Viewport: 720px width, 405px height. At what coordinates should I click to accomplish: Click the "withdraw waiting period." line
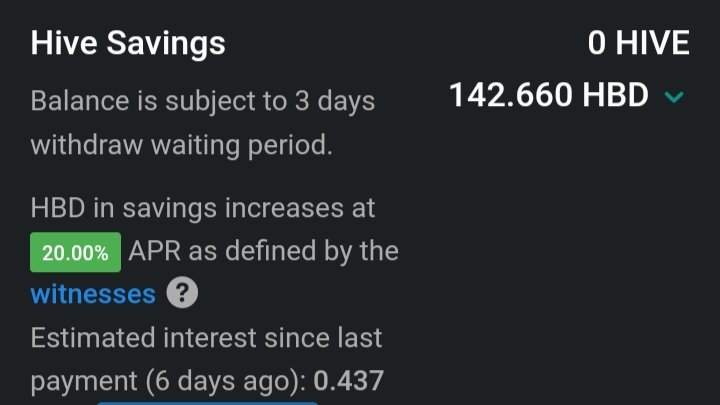(x=181, y=146)
